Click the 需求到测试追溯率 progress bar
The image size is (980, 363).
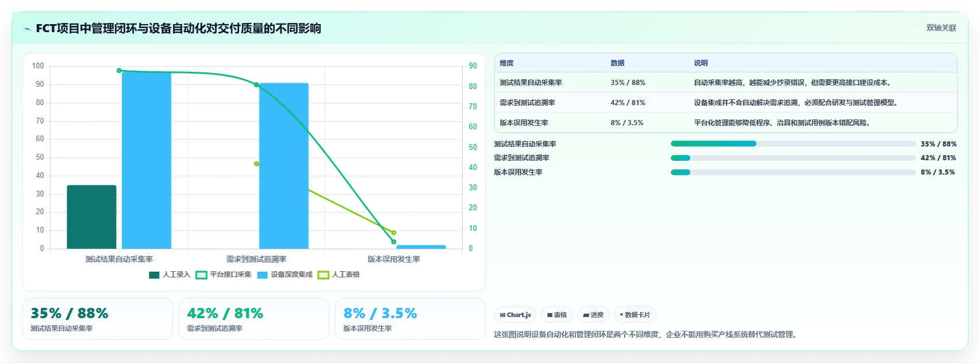pyautogui.click(x=793, y=158)
